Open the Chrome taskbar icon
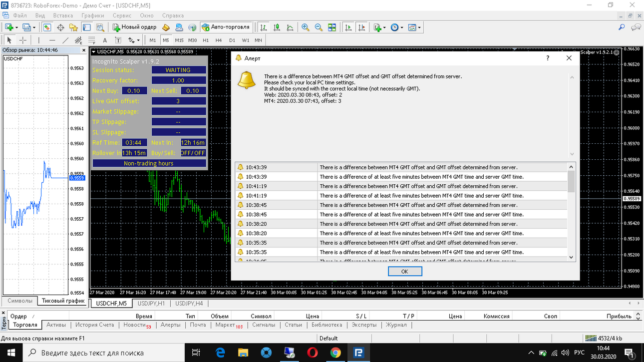The image size is (644, 362). 335,353
